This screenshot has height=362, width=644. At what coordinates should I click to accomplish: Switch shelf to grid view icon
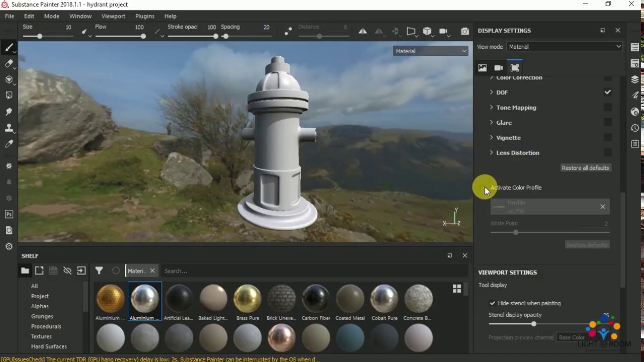tap(457, 289)
